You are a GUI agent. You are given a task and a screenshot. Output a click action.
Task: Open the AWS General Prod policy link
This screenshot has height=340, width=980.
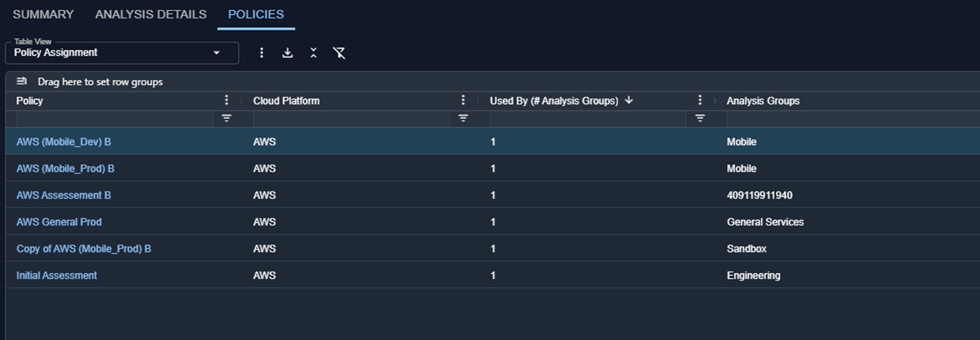(59, 222)
